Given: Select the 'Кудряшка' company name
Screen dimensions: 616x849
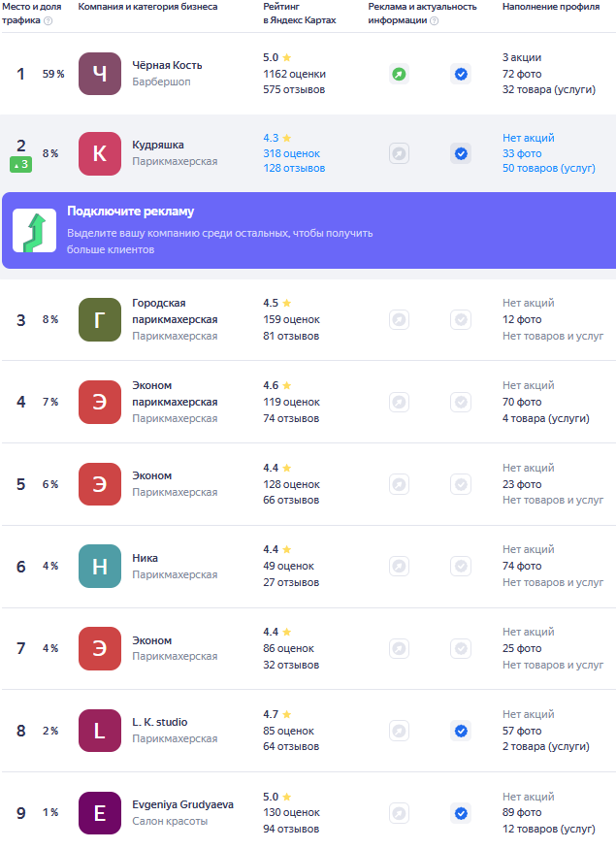Looking at the screenshot, I should (158, 146).
